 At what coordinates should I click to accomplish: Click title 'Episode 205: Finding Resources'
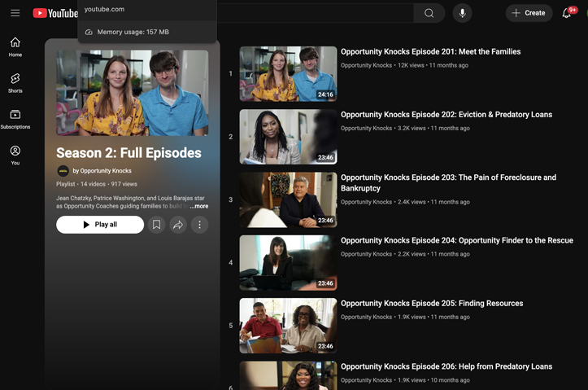[x=432, y=304]
